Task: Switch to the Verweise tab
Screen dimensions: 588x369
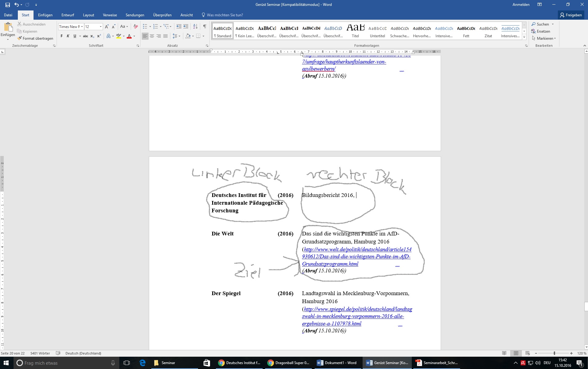Action: (x=110, y=15)
